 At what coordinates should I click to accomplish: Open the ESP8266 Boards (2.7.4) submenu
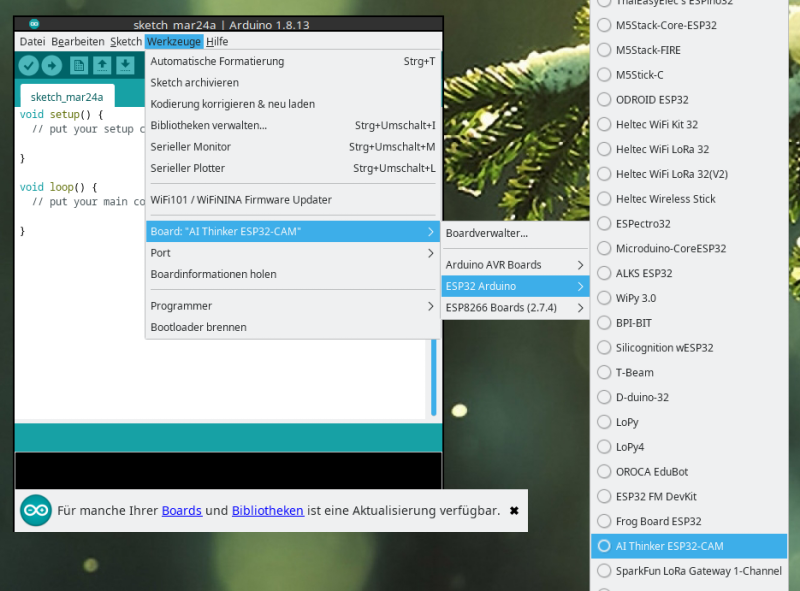[515, 308]
